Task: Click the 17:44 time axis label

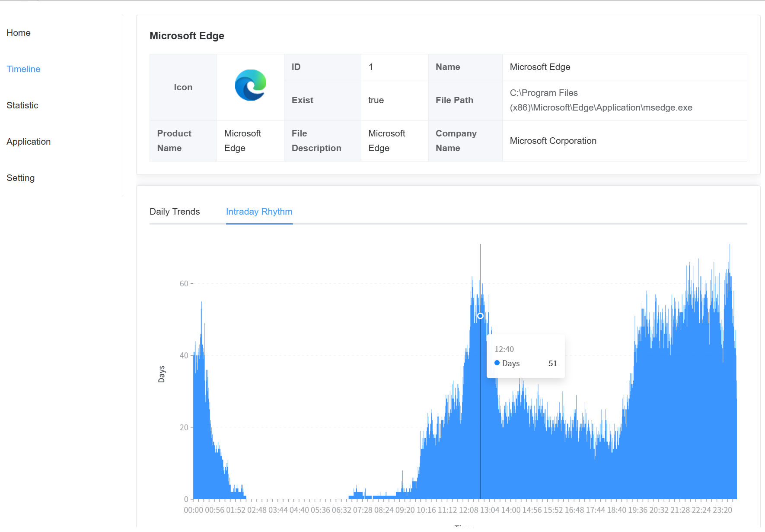Action: pos(596,510)
